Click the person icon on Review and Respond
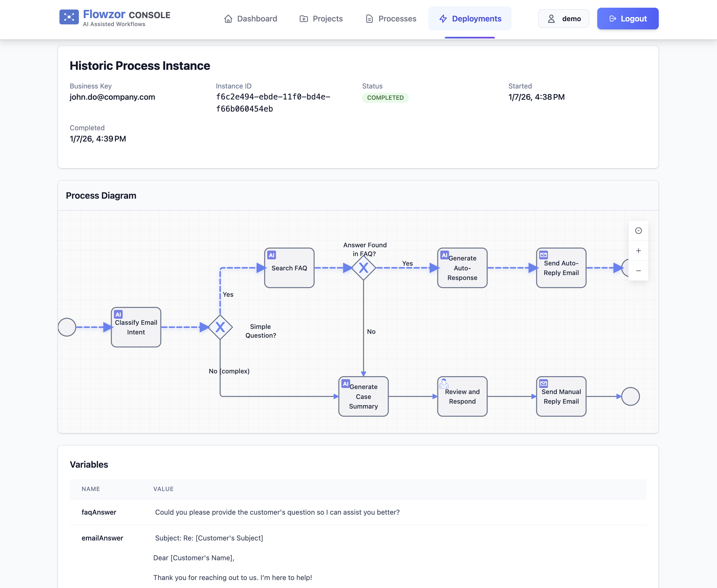 pos(444,384)
